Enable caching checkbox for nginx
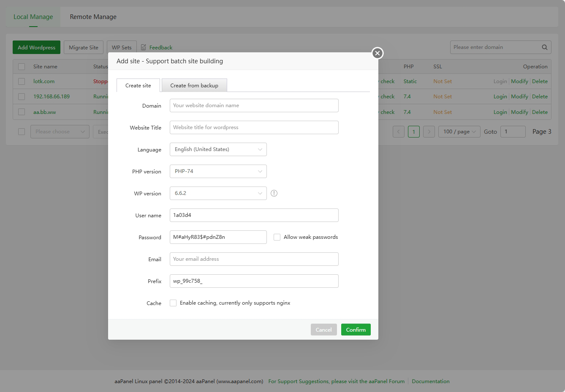 [173, 303]
